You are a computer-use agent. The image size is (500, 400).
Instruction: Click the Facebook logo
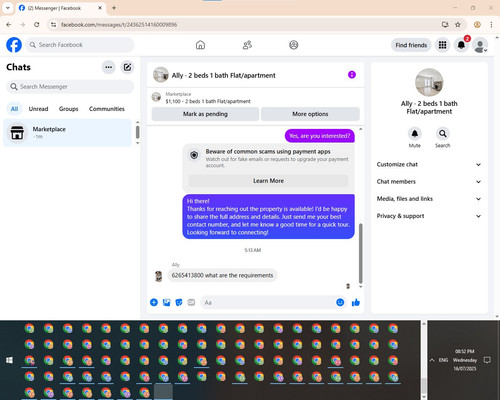[14, 45]
